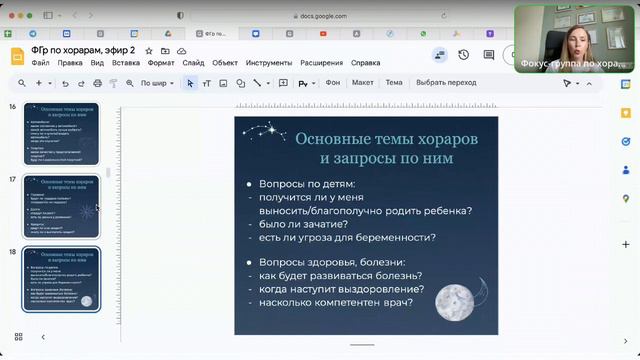Click the Фон button
This screenshot has height=360, width=640.
click(x=333, y=83)
